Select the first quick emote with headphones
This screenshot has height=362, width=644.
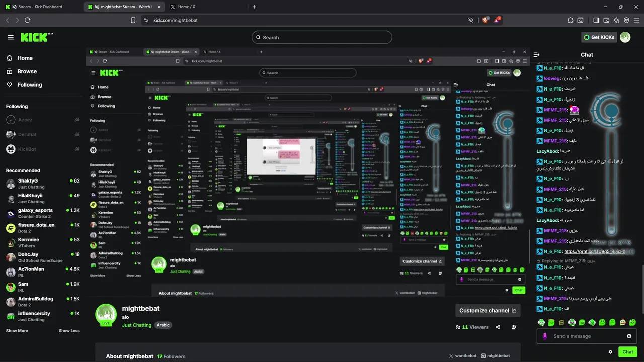pyautogui.click(x=541, y=322)
